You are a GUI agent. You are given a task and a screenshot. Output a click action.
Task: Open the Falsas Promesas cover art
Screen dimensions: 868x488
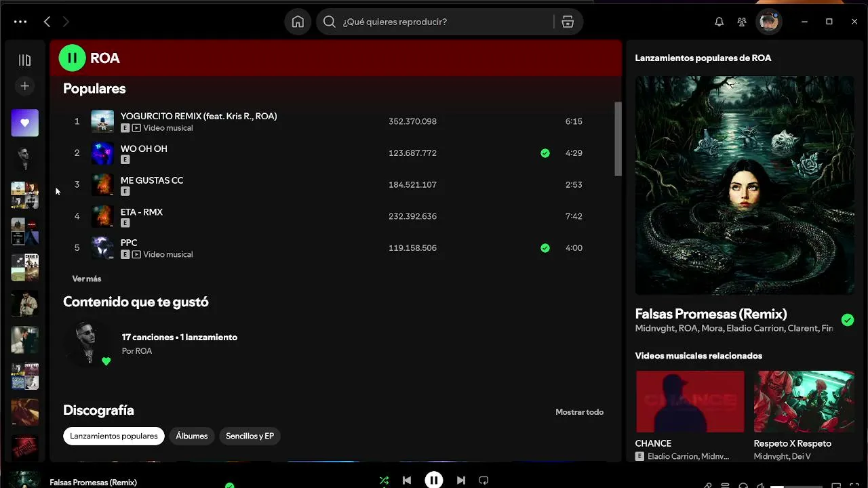(745, 185)
